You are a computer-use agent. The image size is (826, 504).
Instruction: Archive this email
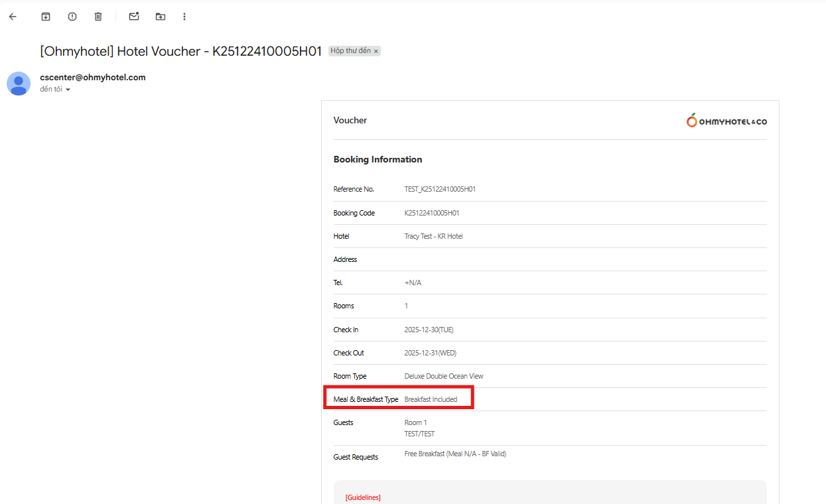pyautogui.click(x=46, y=17)
